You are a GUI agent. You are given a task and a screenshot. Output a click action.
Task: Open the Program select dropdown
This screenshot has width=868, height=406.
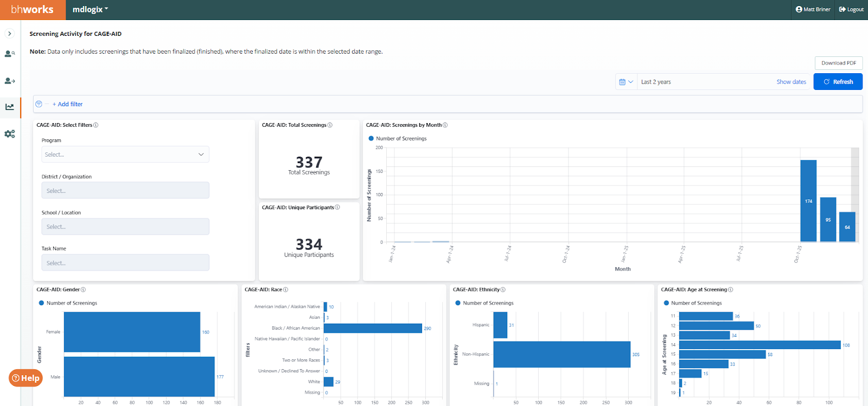pyautogui.click(x=125, y=154)
